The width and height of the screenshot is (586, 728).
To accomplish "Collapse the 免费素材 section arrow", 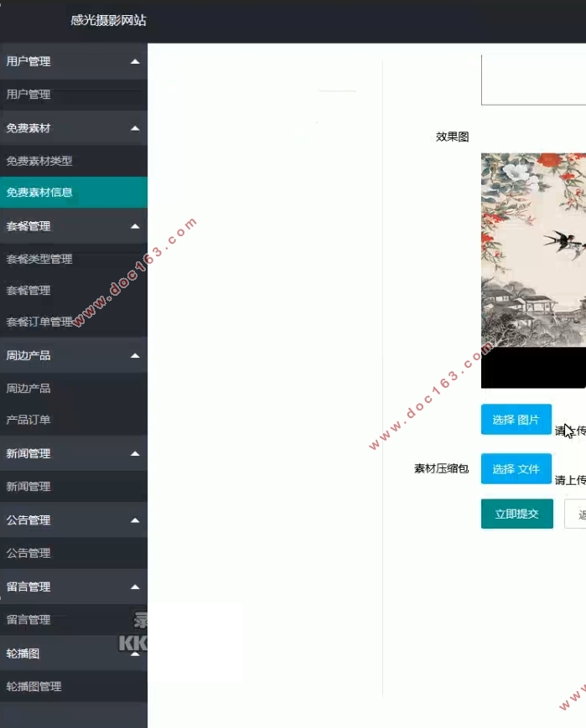I will (x=135, y=128).
